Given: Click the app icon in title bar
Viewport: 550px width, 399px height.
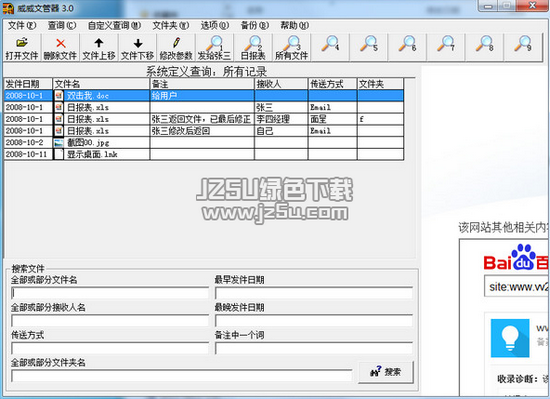Looking at the screenshot, I should pyautogui.click(x=8, y=8).
